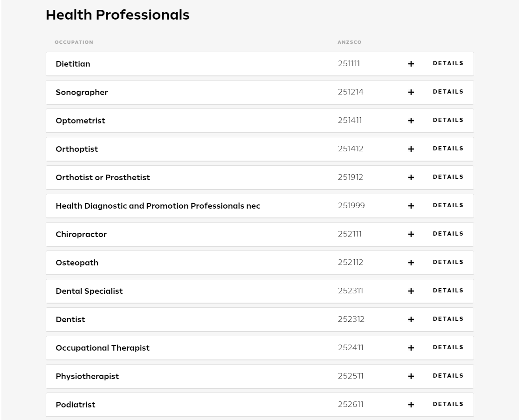
Task: Expand Osteopath with the plus icon
Action: point(411,263)
